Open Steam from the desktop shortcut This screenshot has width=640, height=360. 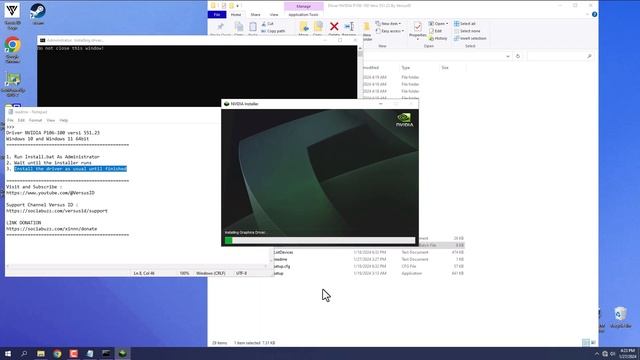click(x=38, y=14)
